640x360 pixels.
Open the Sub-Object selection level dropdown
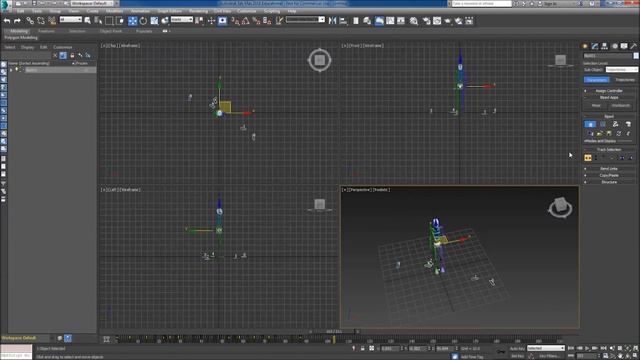click(621, 70)
